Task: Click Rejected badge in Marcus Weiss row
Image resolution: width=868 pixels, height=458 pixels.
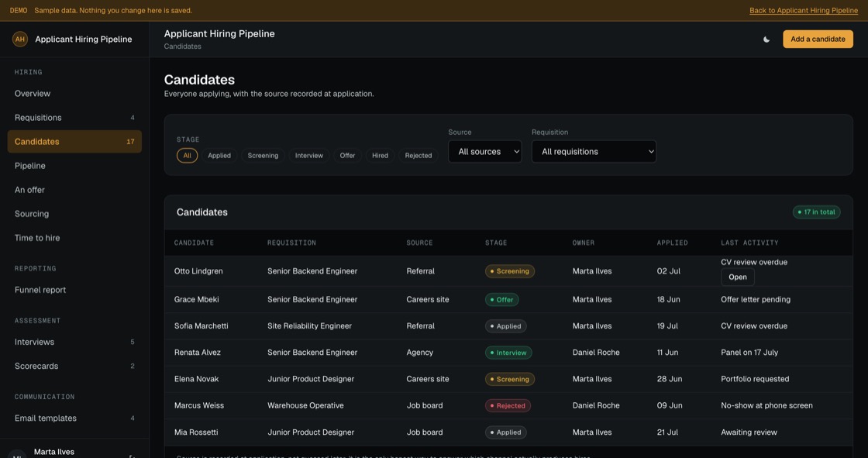Action: pos(508,406)
